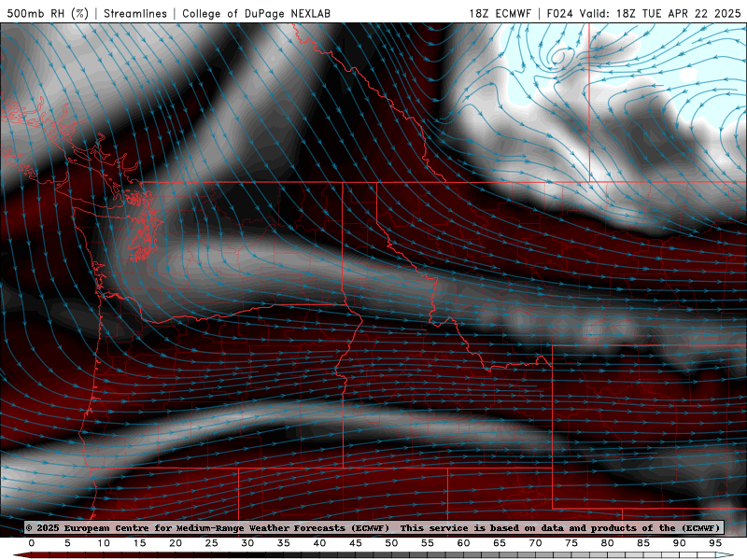Click the "0" value on the color scale

pos(32,543)
